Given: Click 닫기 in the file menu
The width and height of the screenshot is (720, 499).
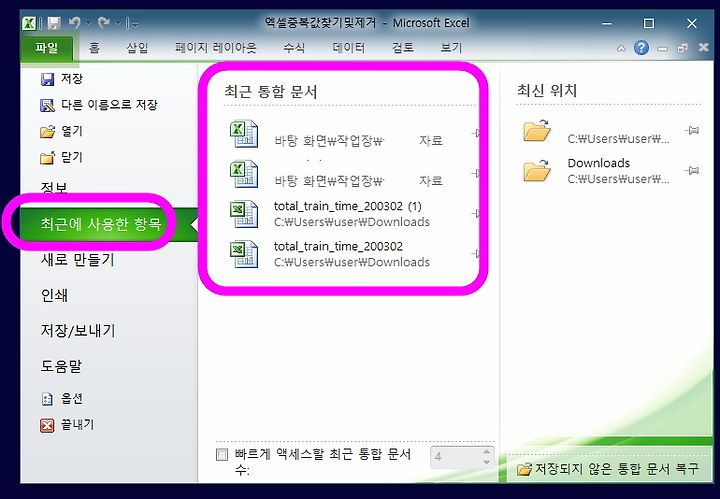Looking at the screenshot, I should tap(62, 157).
